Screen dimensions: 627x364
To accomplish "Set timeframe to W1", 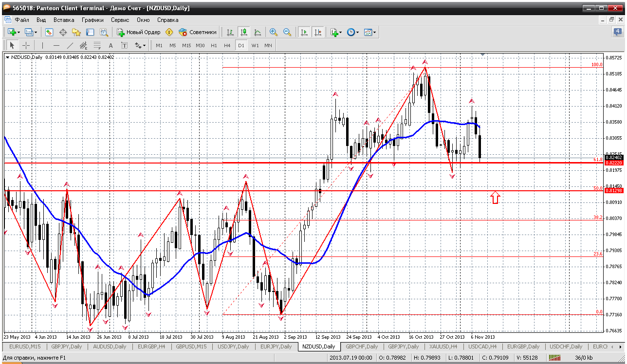I will [x=255, y=45].
